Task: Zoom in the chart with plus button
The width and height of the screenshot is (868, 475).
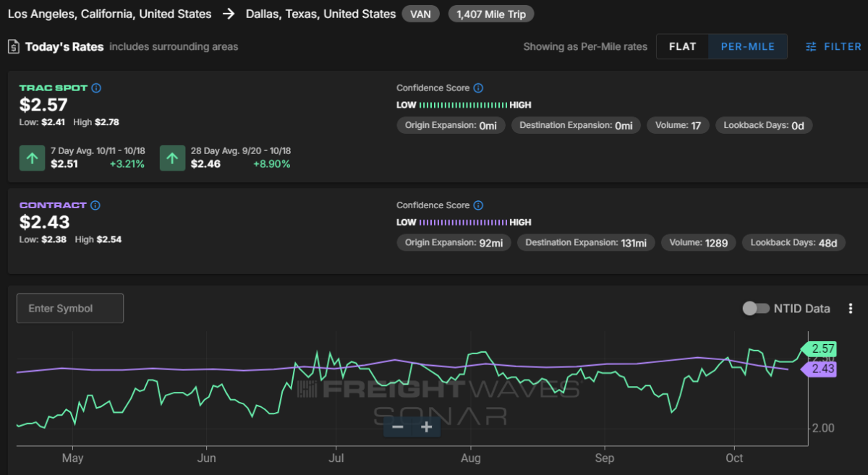Action: pos(426,427)
